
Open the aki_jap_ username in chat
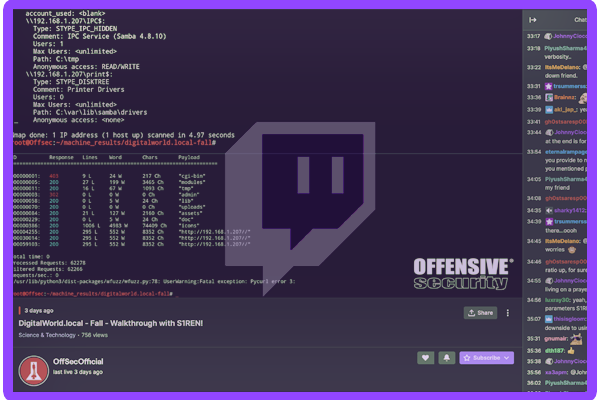click(x=566, y=110)
